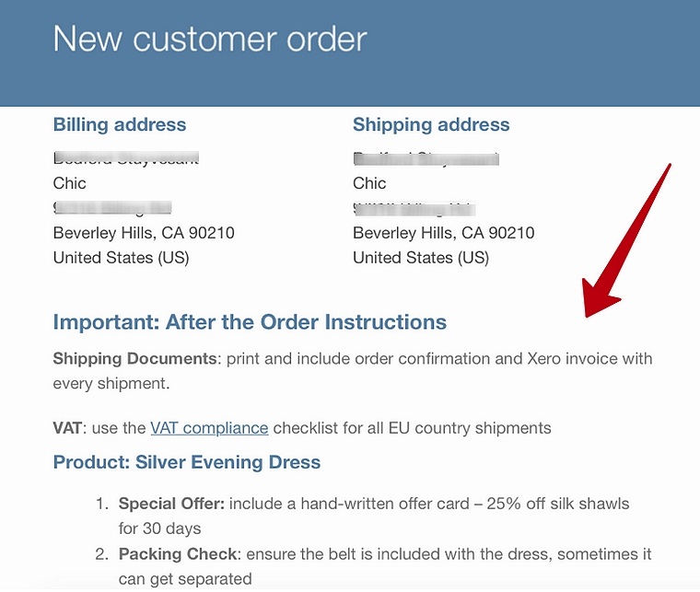Image resolution: width=700 pixels, height=592 pixels.
Task: Click the bold "Packing Check" list label
Action: click(x=177, y=554)
